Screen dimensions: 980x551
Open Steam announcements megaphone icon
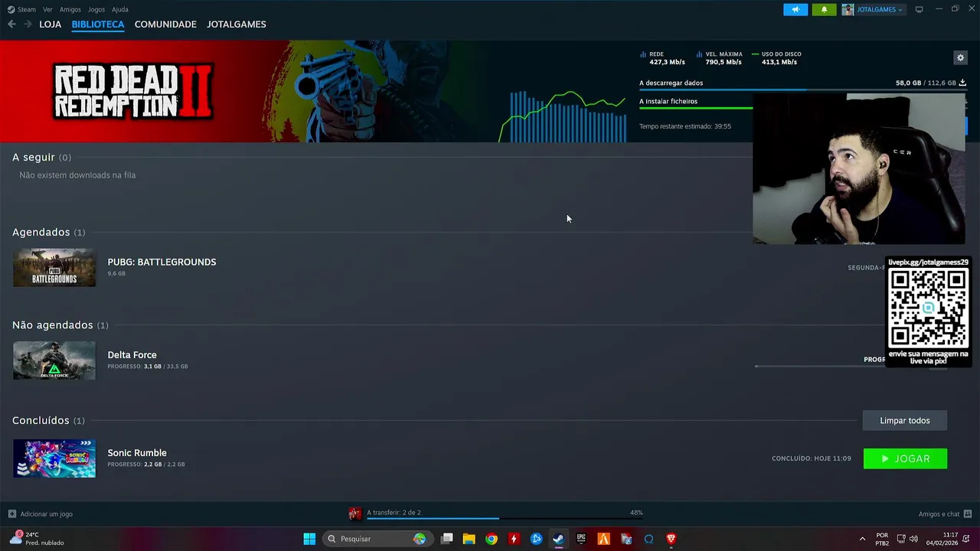[x=795, y=9]
